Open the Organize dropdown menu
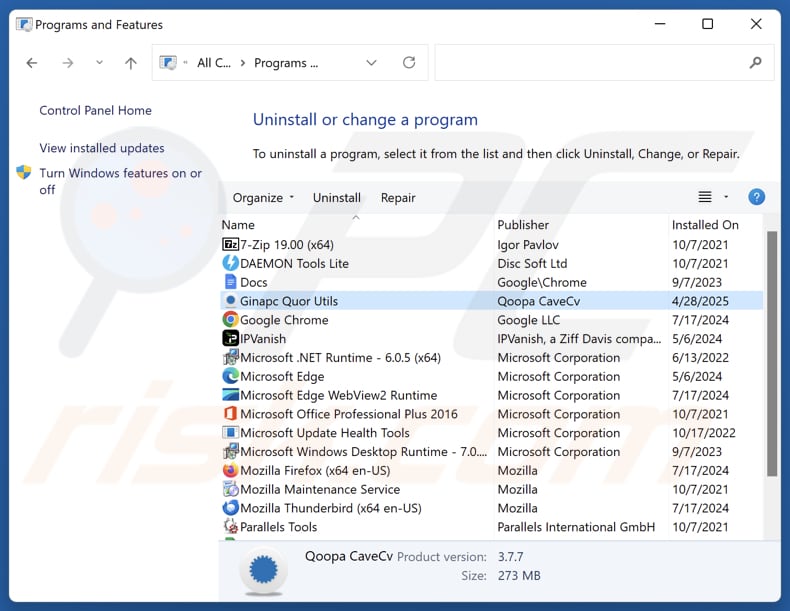 click(263, 198)
